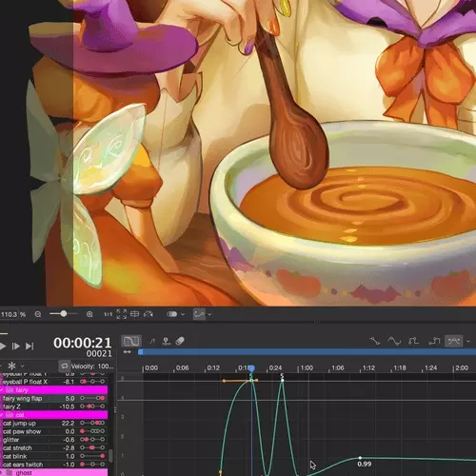
Task: Expand dropdown beside the canvas curve display icon
Action: point(209,314)
